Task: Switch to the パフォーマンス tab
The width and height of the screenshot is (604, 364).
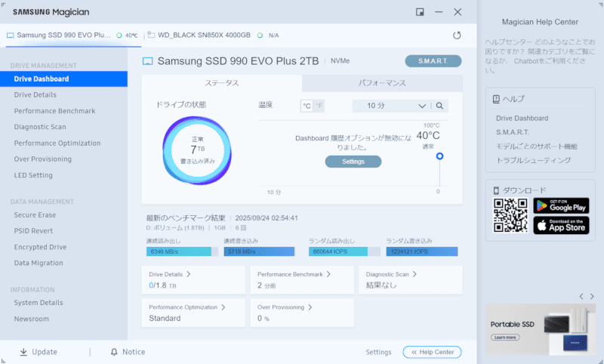Action: point(381,83)
